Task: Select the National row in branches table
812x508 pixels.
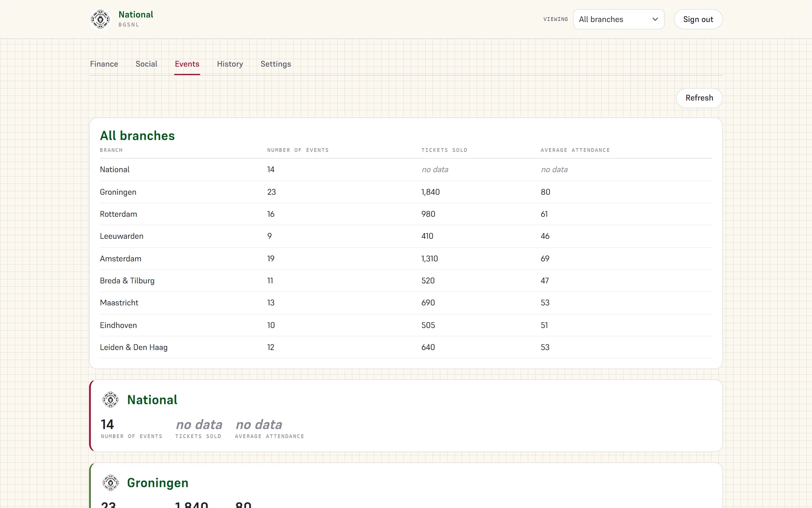Action: click(406, 170)
